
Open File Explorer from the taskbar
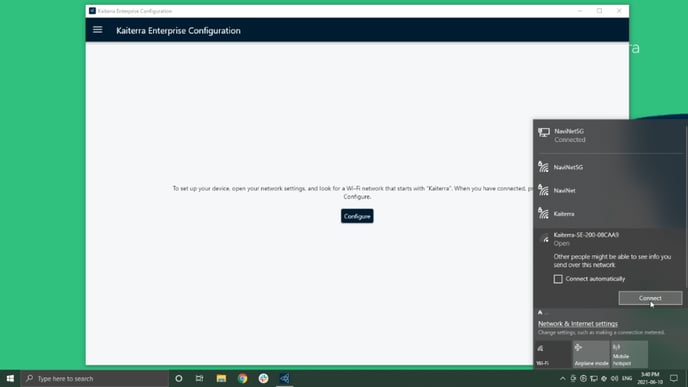pyautogui.click(x=221, y=378)
